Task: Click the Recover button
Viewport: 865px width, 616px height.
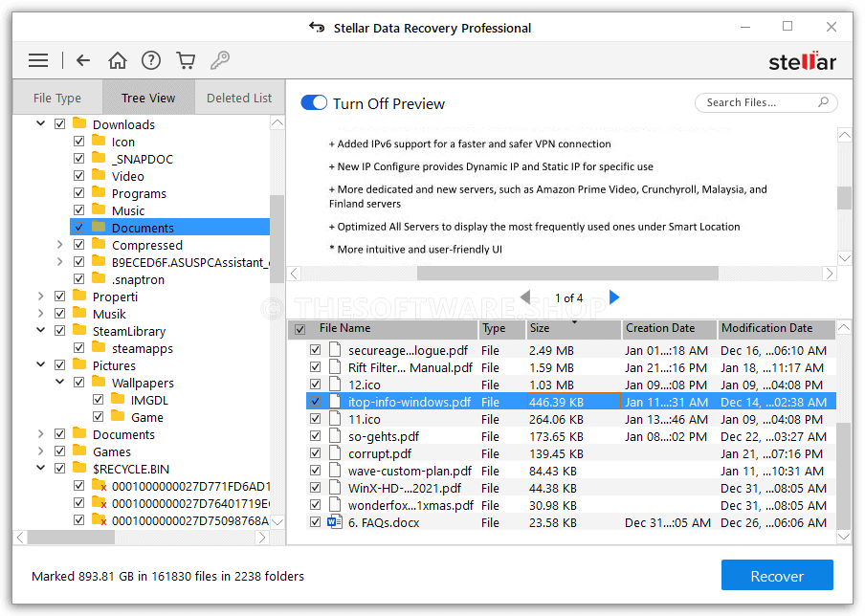Action: coord(777,575)
